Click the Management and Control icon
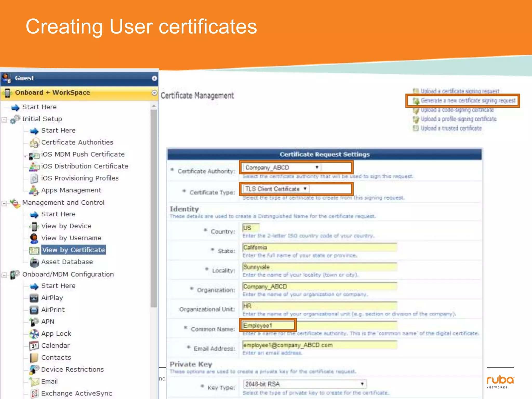 tap(15, 203)
